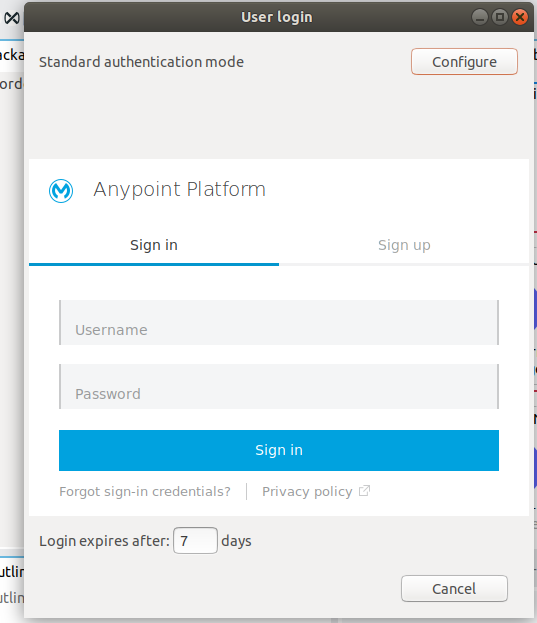Viewport: 537px width, 623px height.
Task: Click the MuleSoft Anypoint logo icon
Action: click(x=61, y=191)
